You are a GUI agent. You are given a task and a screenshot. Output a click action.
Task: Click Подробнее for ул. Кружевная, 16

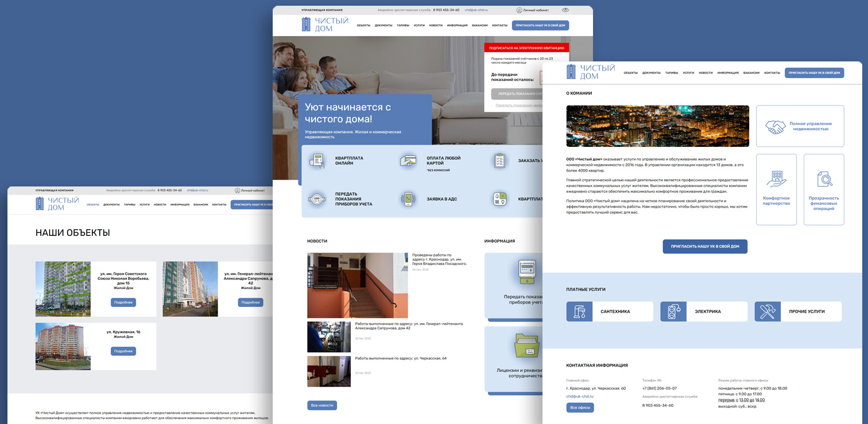coord(123,351)
